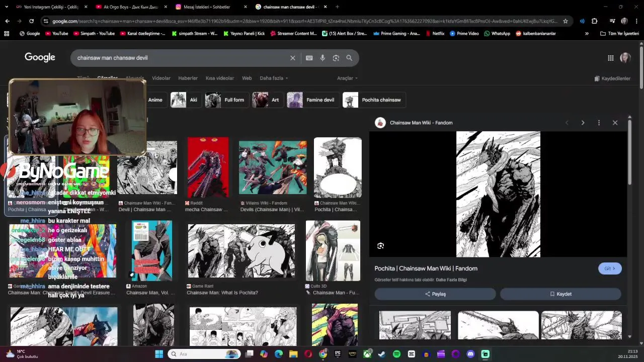Open the Google account profile picture
644x362 pixels.
pyautogui.click(x=625, y=58)
